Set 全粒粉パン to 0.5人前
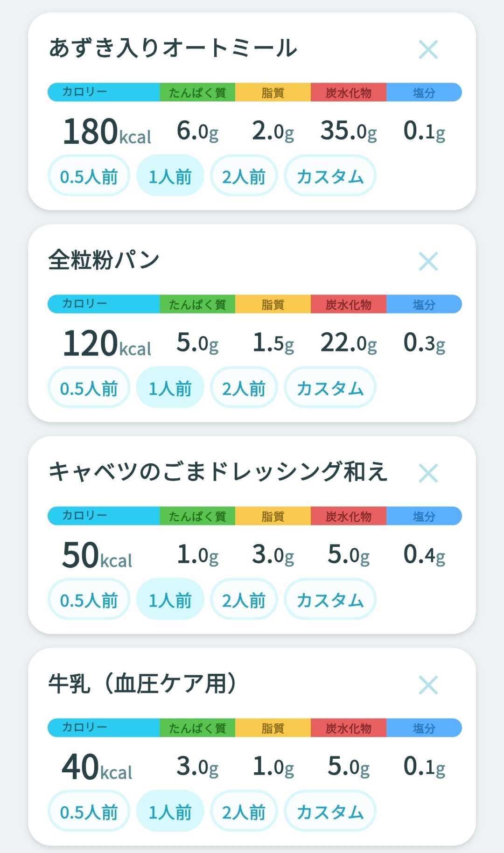Image resolution: width=504 pixels, height=853 pixels. click(89, 387)
